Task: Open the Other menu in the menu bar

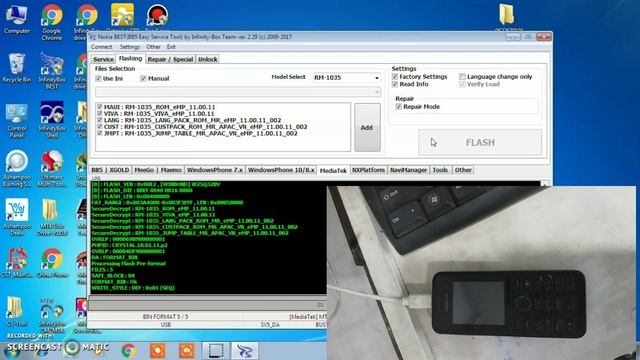Action: 153,47
